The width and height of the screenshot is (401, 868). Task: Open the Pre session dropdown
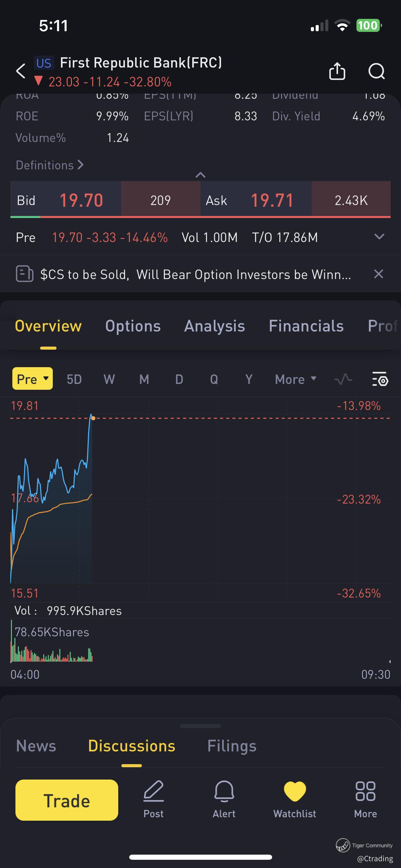33,379
